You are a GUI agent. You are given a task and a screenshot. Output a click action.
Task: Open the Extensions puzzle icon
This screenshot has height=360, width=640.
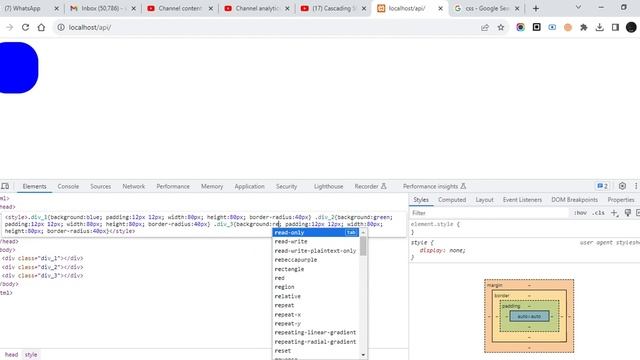pyautogui.click(x=584, y=27)
